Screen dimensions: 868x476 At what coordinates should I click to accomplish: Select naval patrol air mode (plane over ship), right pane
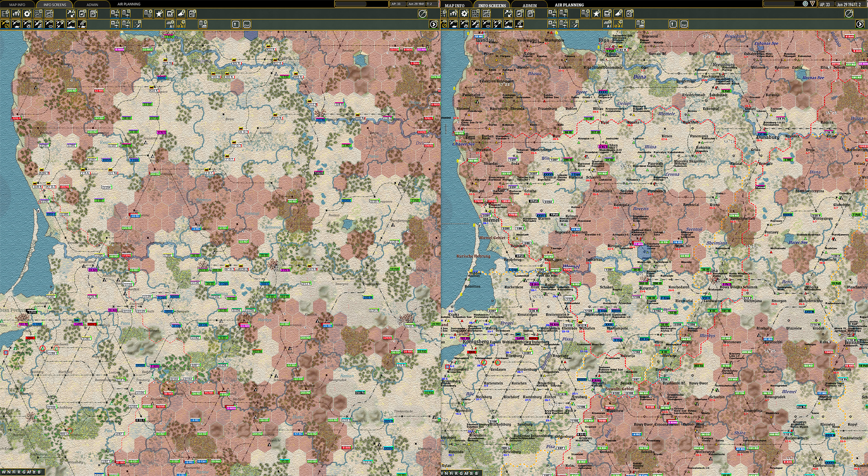click(508, 24)
